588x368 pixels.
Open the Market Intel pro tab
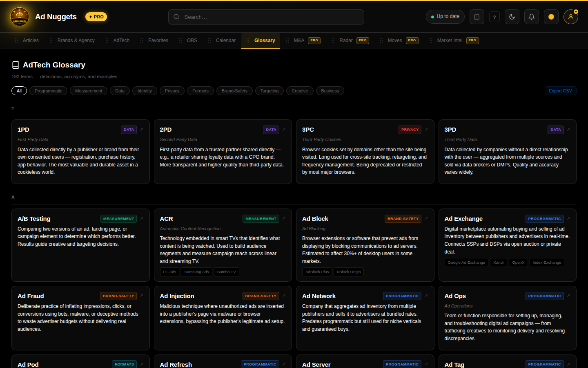pos(453,40)
